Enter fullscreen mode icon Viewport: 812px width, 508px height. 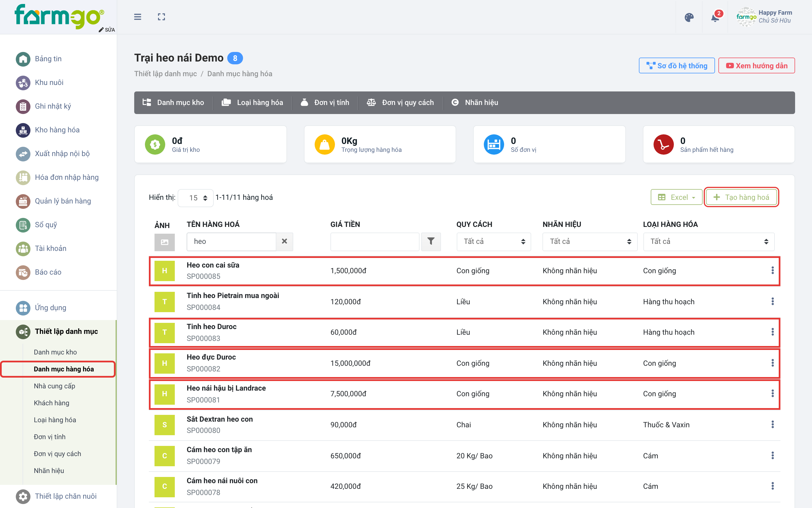click(x=161, y=17)
